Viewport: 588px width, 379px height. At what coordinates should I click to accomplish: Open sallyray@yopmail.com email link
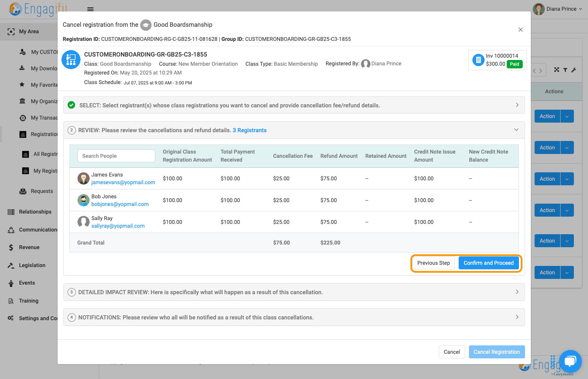(118, 226)
